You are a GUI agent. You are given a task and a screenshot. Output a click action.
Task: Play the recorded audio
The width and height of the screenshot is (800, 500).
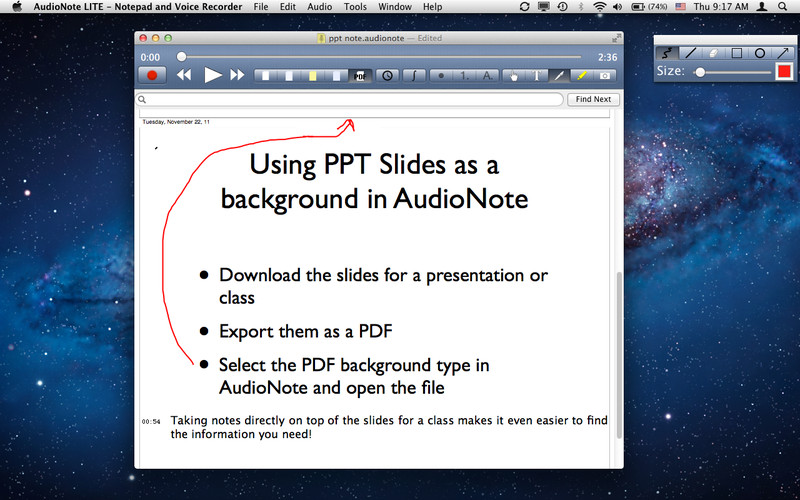coord(213,76)
